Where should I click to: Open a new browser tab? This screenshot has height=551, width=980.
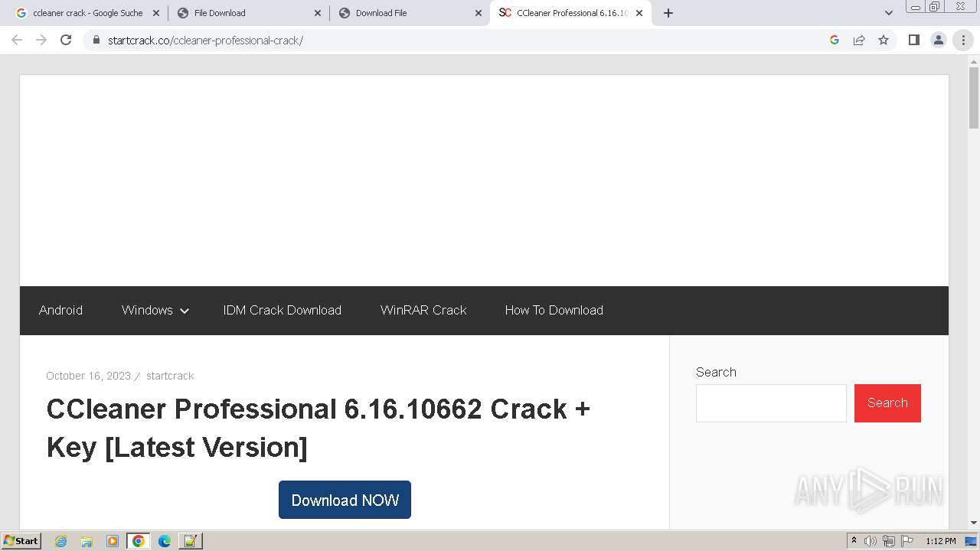coord(668,13)
